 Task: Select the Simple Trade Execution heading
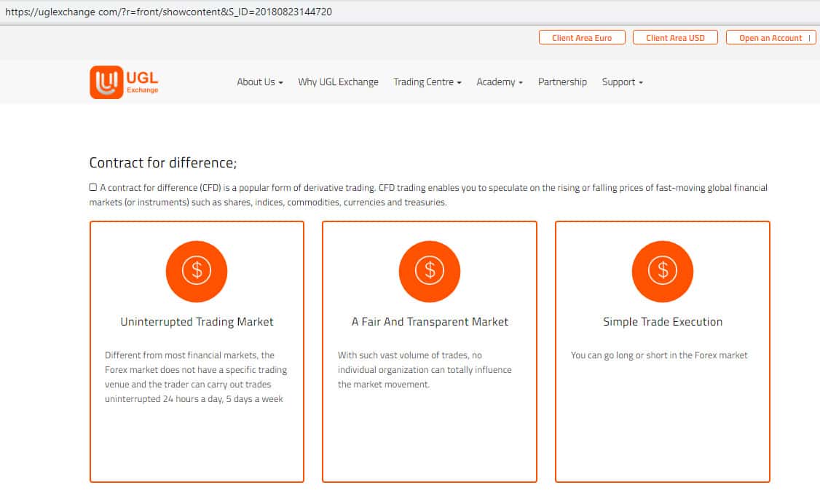(x=663, y=322)
